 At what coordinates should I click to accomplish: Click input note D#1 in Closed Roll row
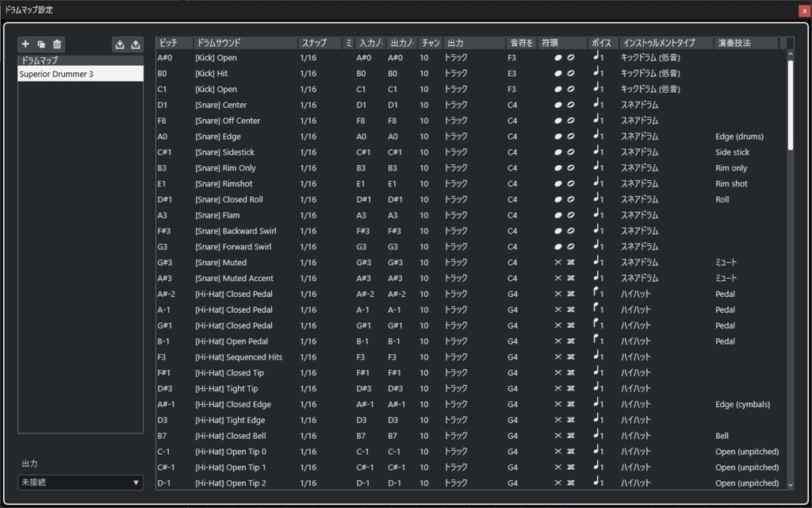point(363,199)
